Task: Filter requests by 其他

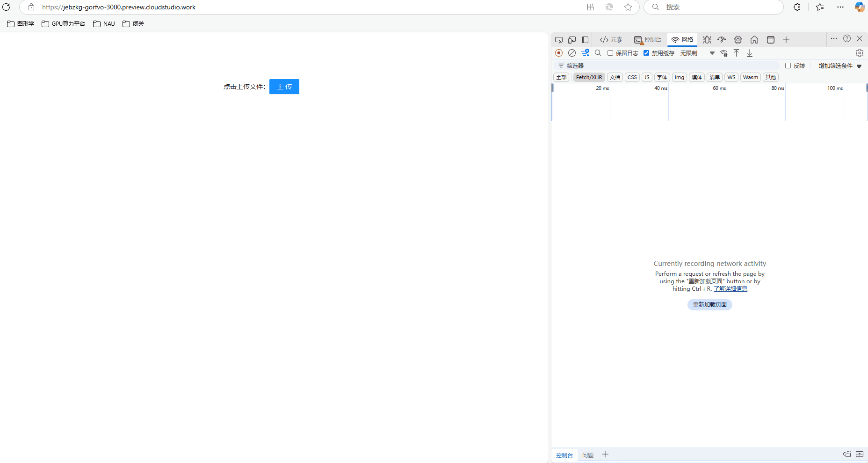Action: (771, 77)
